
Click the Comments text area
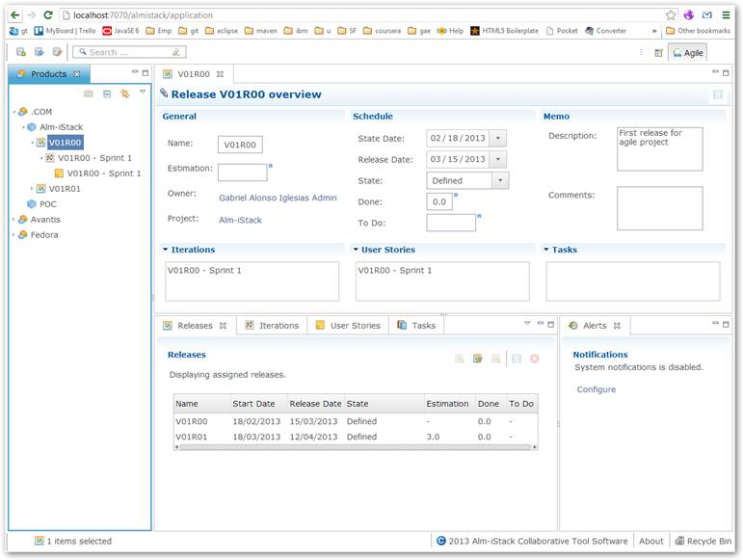[659, 208]
